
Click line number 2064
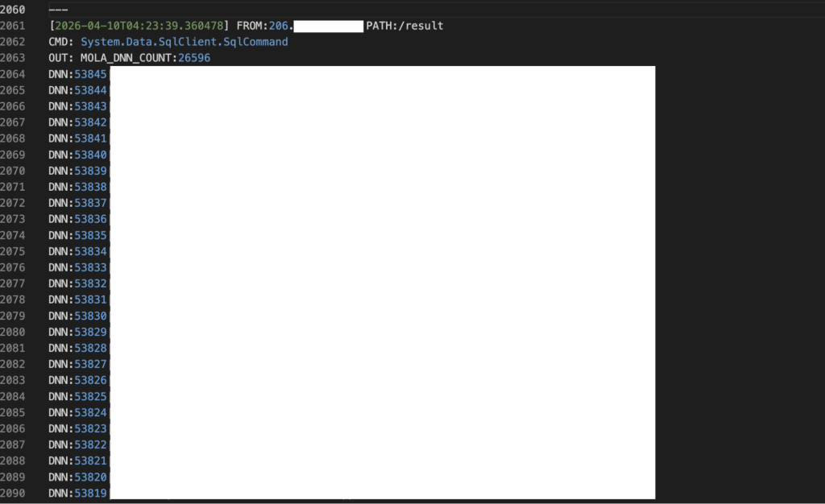tap(13, 74)
